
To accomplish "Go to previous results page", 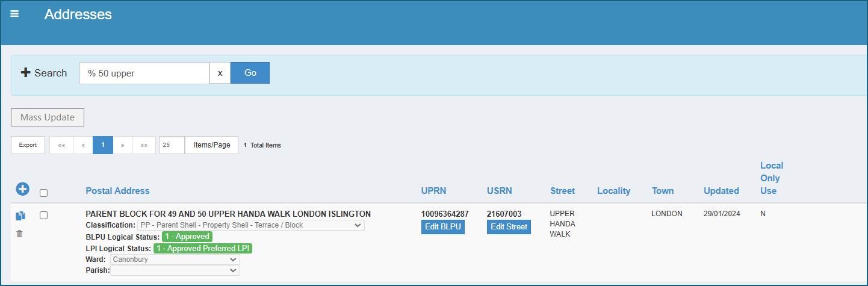I will (83, 145).
